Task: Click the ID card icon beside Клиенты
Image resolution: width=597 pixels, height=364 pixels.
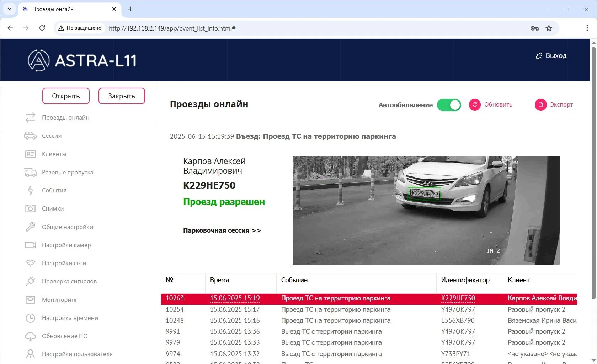Action: [30, 154]
